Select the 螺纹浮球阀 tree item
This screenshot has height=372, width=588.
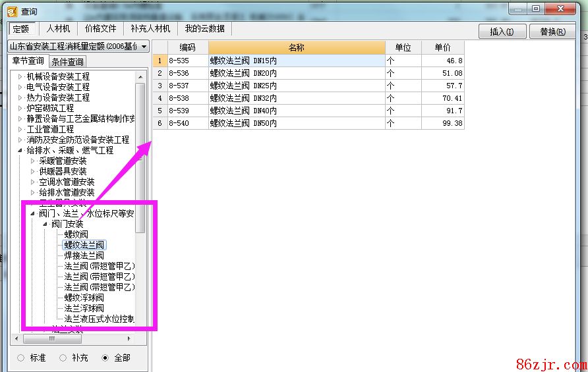click(84, 298)
